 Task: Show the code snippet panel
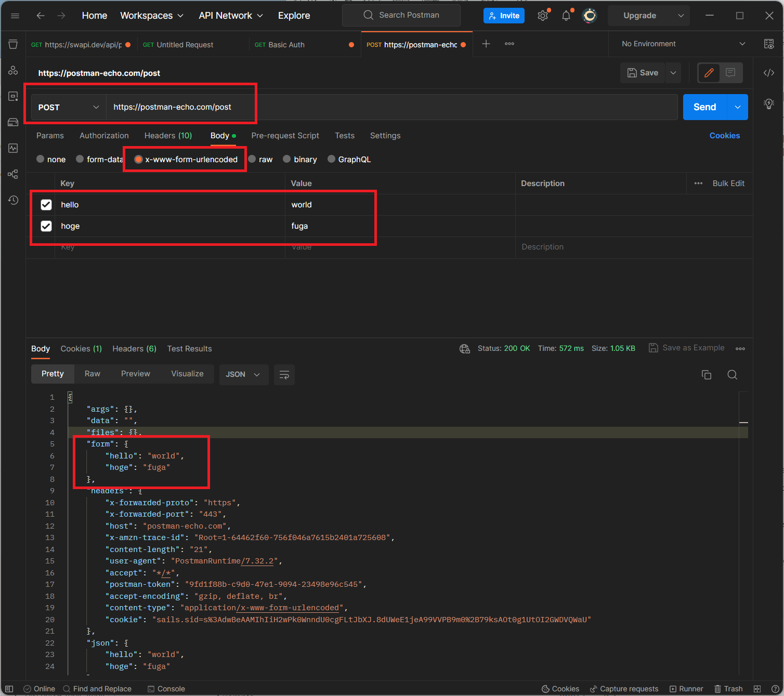(769, 73)
